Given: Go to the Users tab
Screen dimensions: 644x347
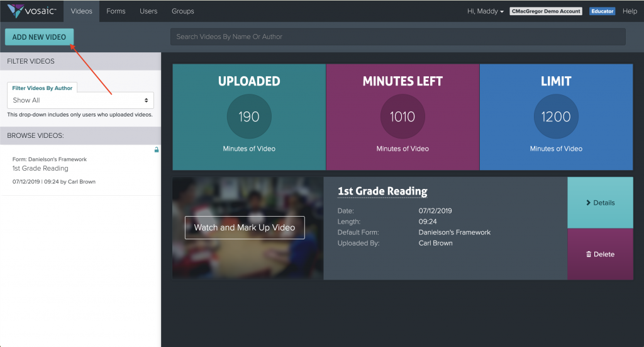Looking at the screenshot, I should click(148, 11).
